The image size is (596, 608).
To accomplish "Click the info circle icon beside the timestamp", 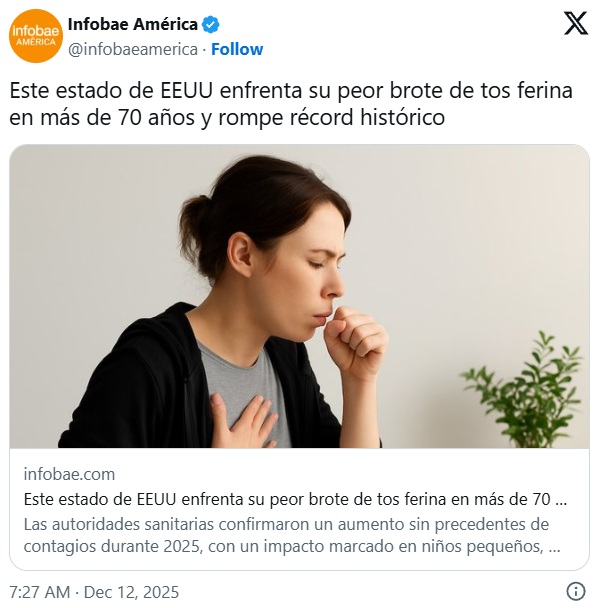I will click(x=576, y=591).
